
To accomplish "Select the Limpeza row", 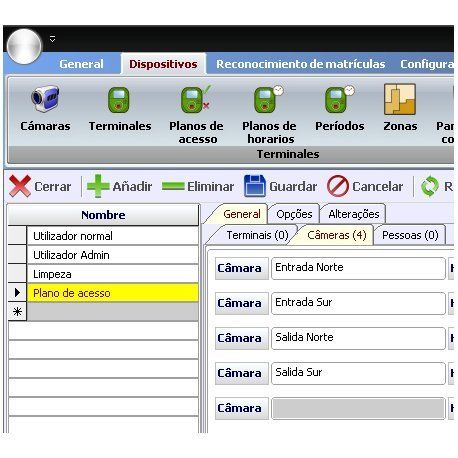I will pyautogui.click(x=113, y=274).
